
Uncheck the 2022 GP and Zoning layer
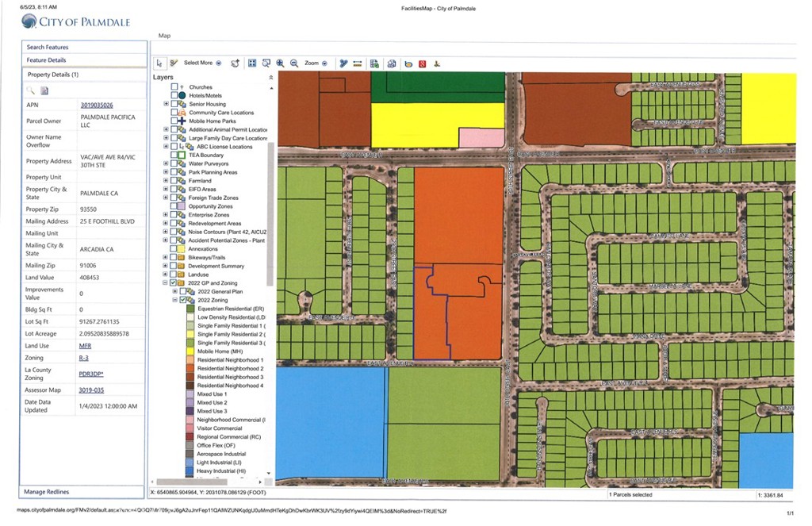point(174,283)
